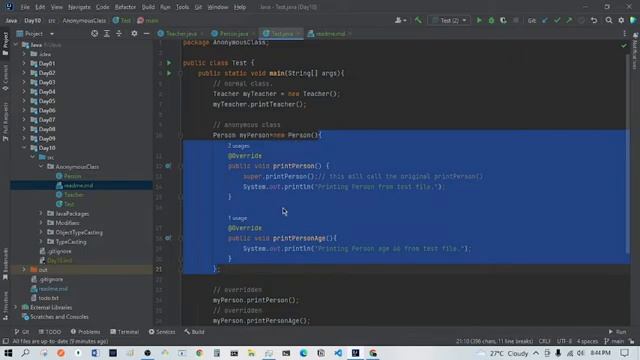Open the TODO tool window

(x=50, y=332)
